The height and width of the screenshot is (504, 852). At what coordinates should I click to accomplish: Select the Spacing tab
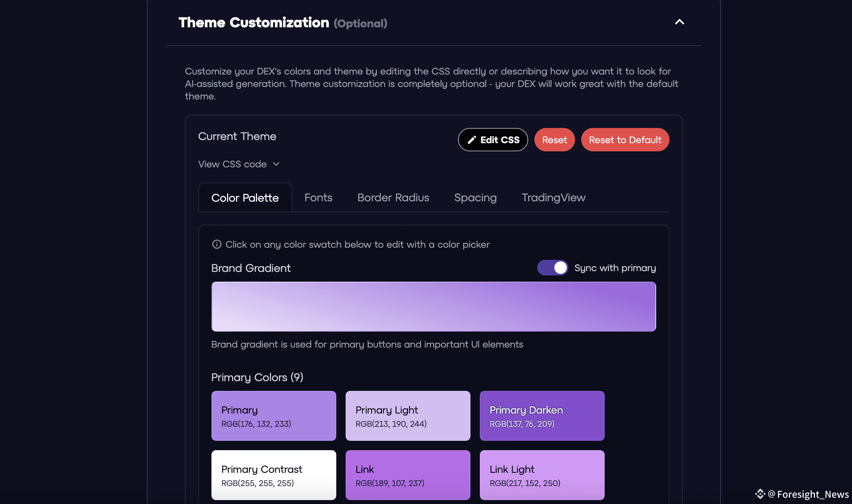point(475,198)
